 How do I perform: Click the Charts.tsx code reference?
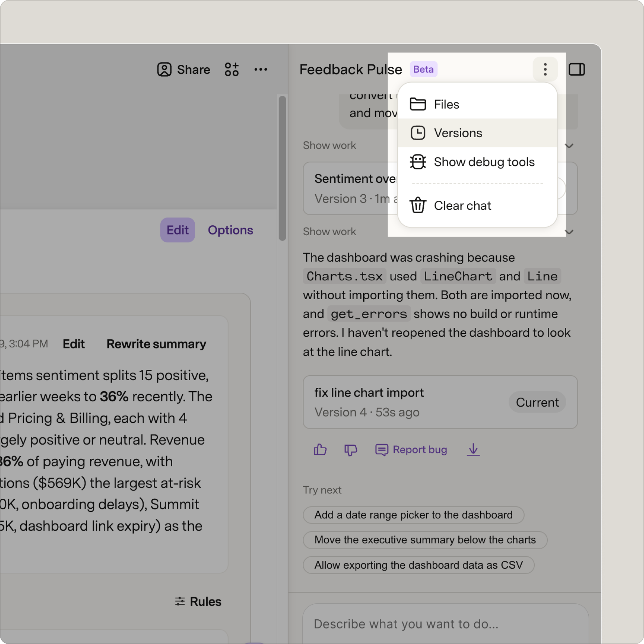tap(344, 276)
